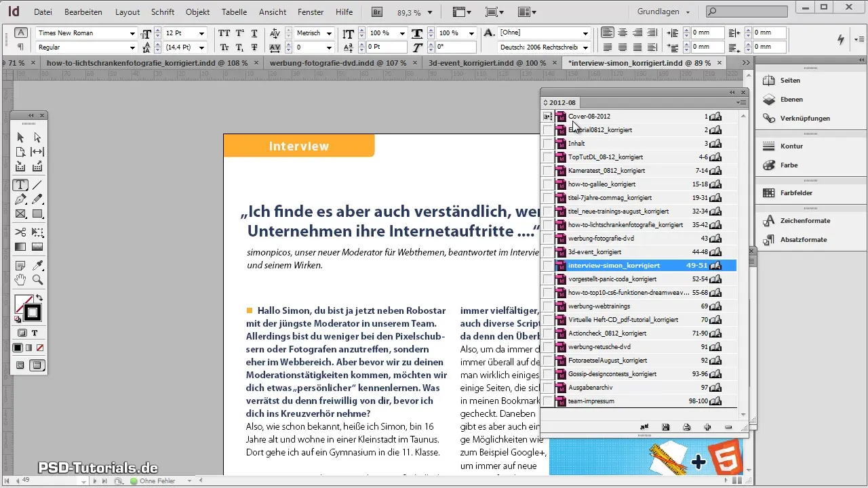Open the Grundlagen workspace dropdown
Screen dimensions: 868x488
pyautogui.click(x=665, y=12)
